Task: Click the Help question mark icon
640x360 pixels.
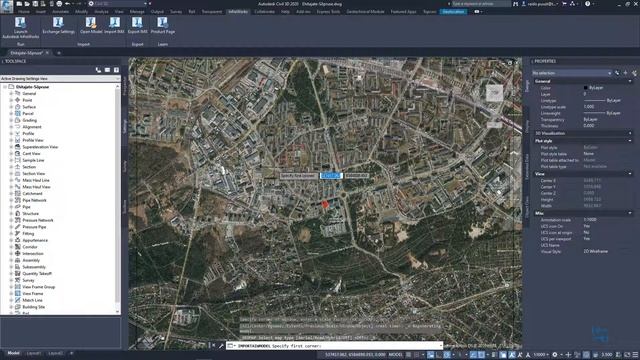Action: (x=587, y=4)
